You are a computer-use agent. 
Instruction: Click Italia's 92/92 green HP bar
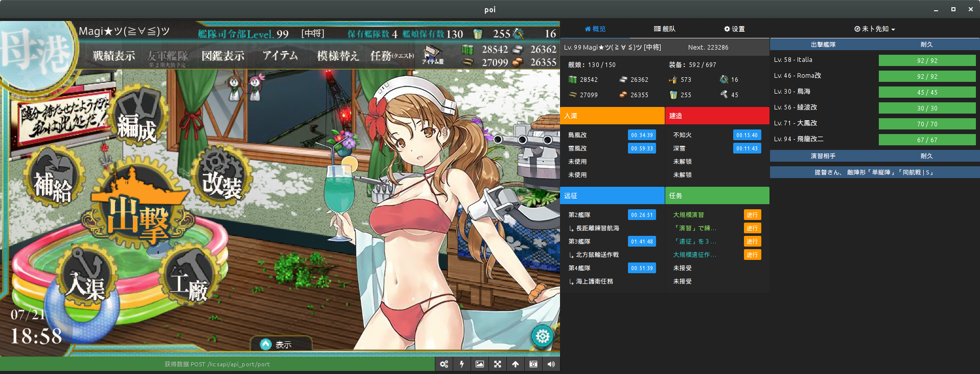point(927,61)
